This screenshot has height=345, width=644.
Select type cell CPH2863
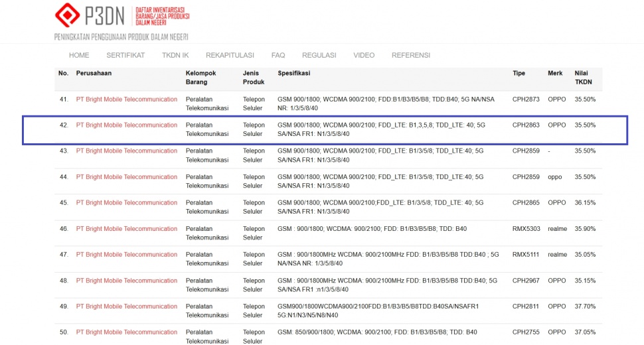(x=526, y=125)
